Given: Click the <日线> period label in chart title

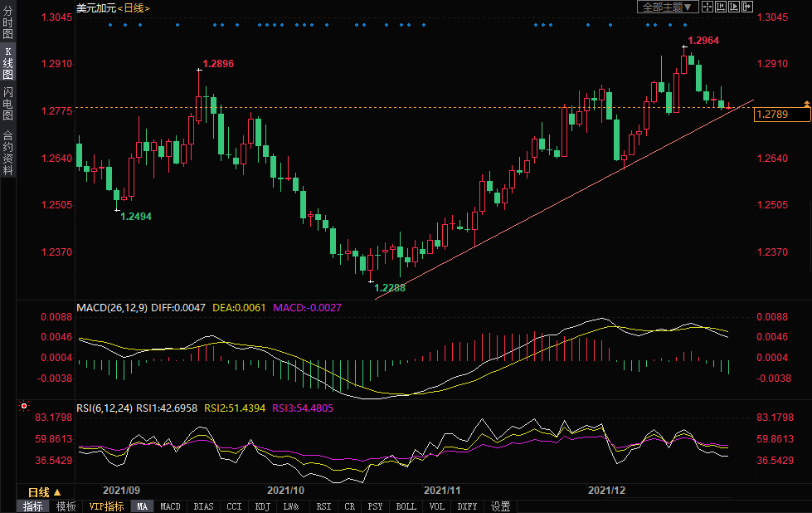Looking at the screenshot, I should click(133, 7).
